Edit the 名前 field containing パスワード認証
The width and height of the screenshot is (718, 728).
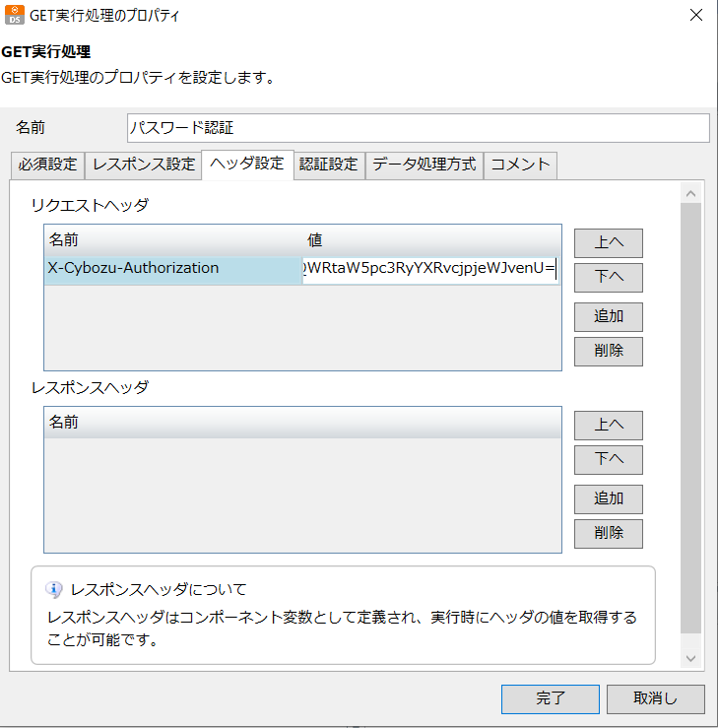tap(419, 128)
